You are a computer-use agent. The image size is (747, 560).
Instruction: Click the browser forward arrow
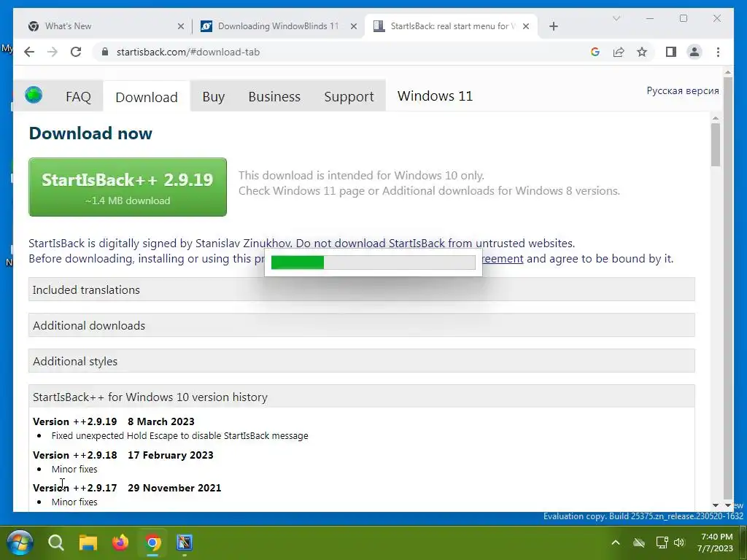point(53,52)
